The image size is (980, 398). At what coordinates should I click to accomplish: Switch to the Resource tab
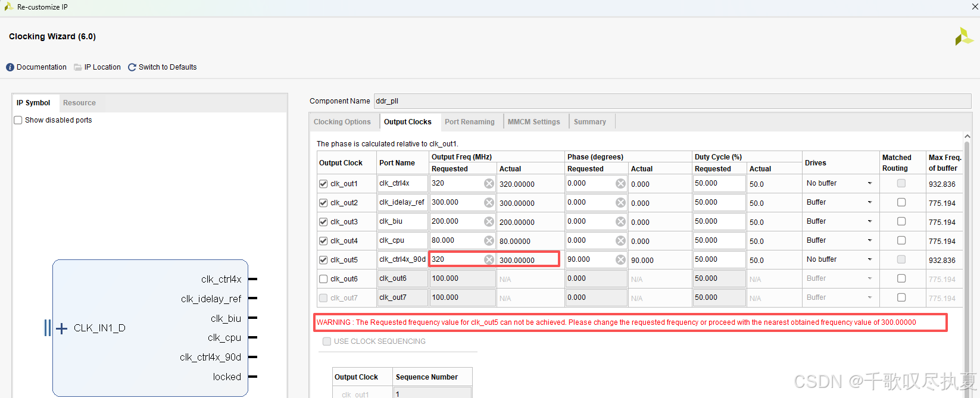click(79, 103)
